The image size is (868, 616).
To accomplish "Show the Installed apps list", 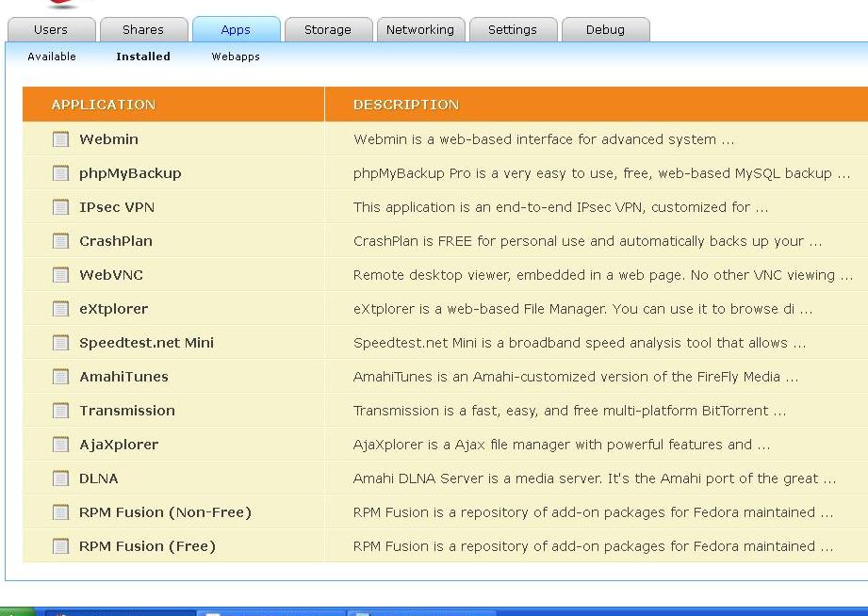I will tap(143, 57).
